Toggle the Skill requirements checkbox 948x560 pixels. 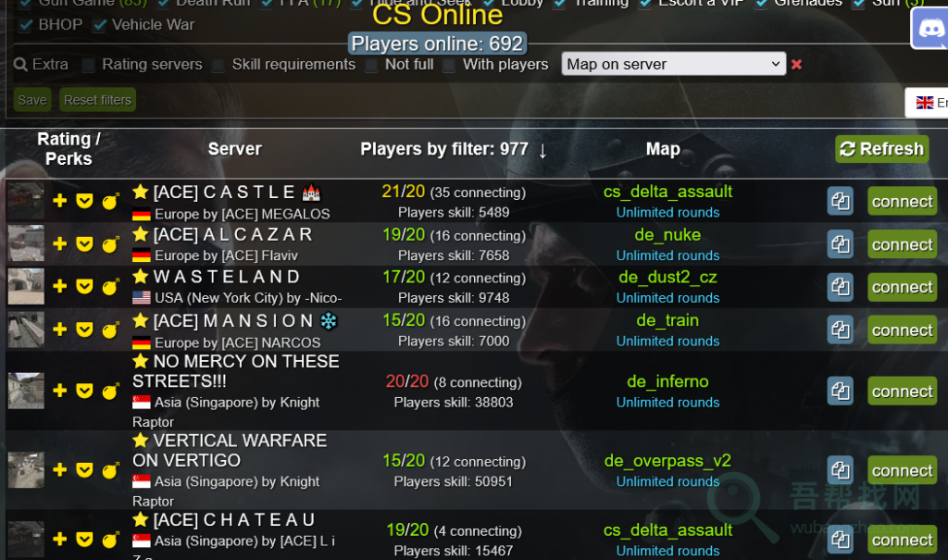(218, 65)
